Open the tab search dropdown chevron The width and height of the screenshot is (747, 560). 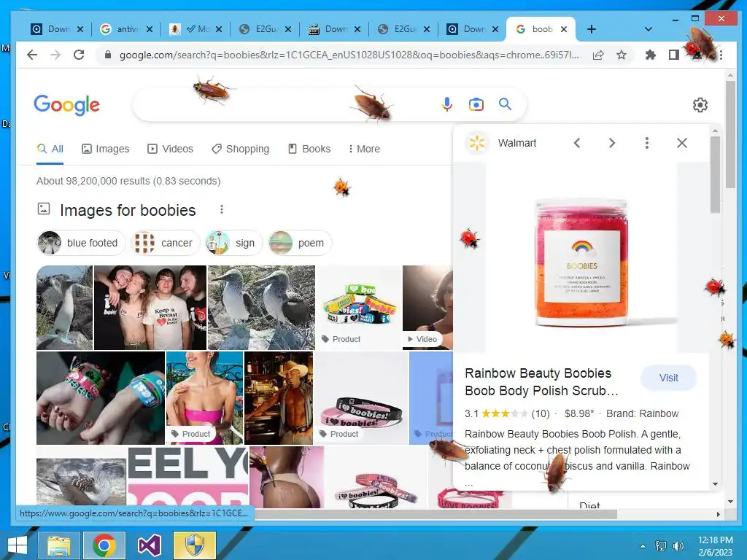pos(648,29)
